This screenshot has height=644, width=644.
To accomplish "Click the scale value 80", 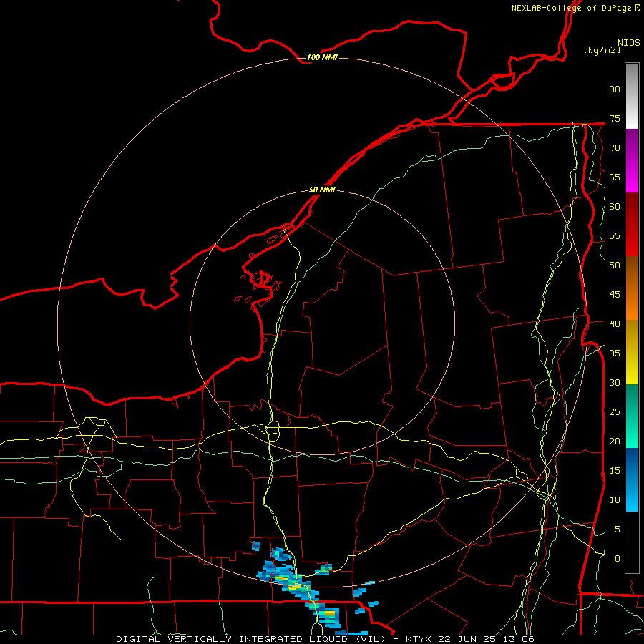I will tap(615, 89).
